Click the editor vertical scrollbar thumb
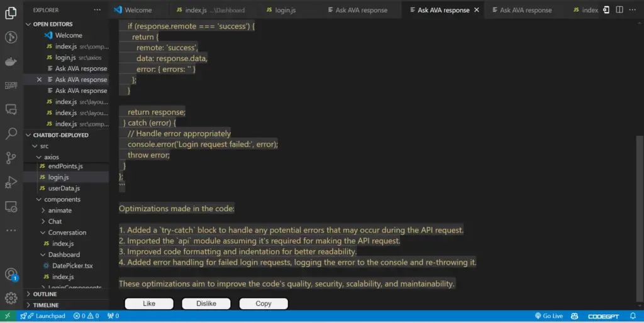Viewport: 644px width, 323px height. (x=640, y=218)
